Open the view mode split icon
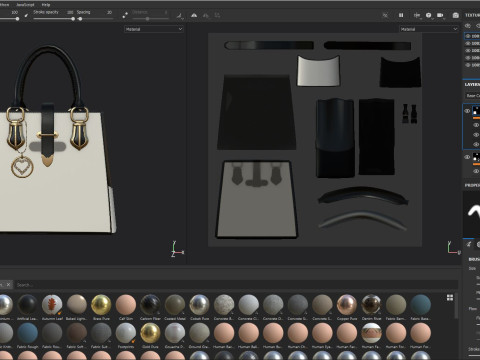 coord(417,15)
